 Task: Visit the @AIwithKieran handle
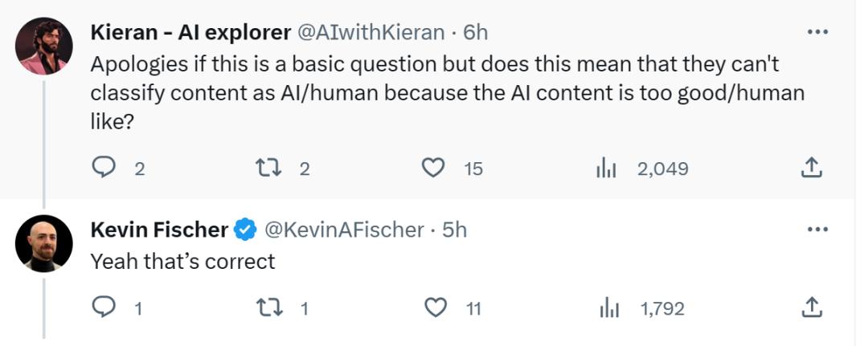[371, 32]
